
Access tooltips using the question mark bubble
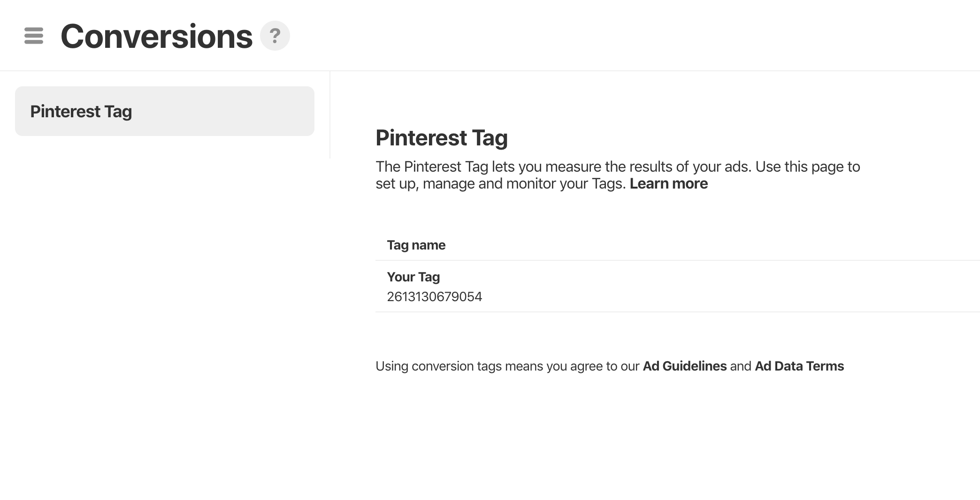(276, 35)
